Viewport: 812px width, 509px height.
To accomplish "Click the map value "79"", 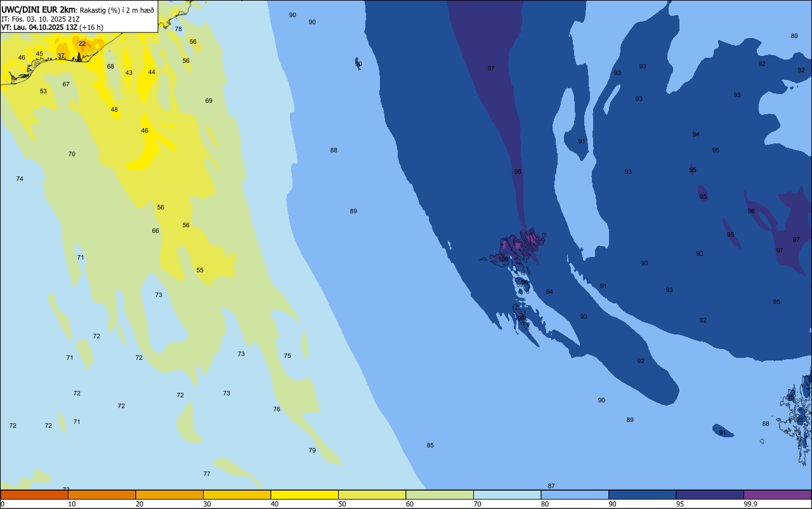I will pos(312,451).
